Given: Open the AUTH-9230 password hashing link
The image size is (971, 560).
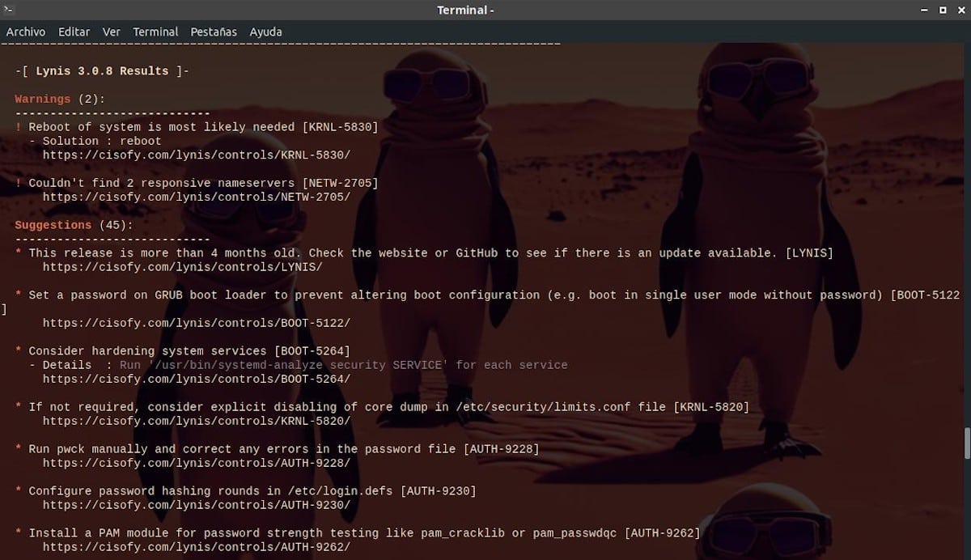Looking at the screenshot, I should 196,505.
